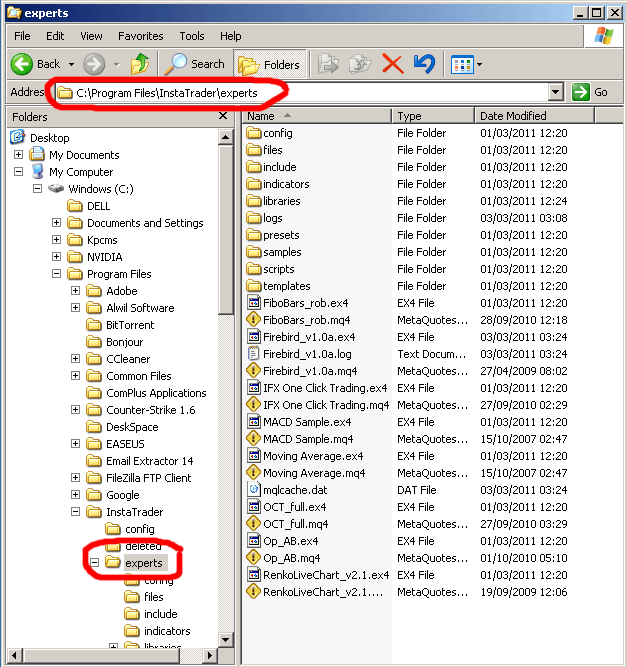Click the grayed Forward arrow button
Image resolution: width=627 pixels, height=667 pixels.
coord(94,64)
